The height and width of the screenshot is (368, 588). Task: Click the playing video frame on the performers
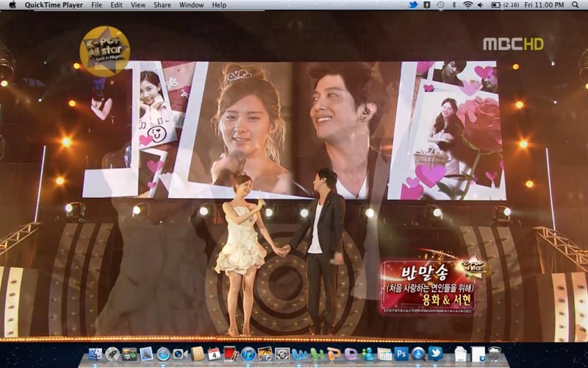[x=294, y=176]
